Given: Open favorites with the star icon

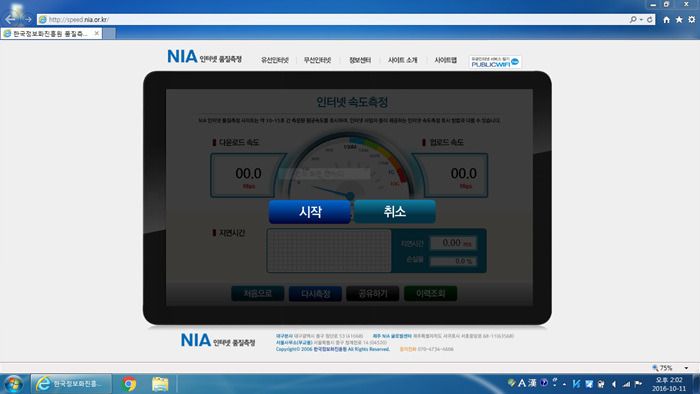Looking at the screenshot, I should [679, 20].
